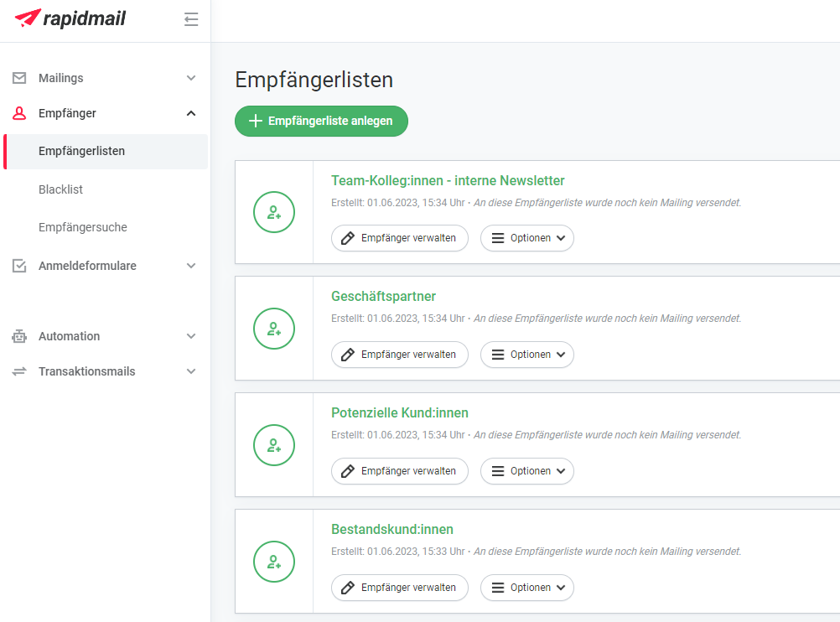Click Empfänger verwalten for Potenzielle Kund:innen
Viewport: 840px width, 622px height.
[399, 471]
